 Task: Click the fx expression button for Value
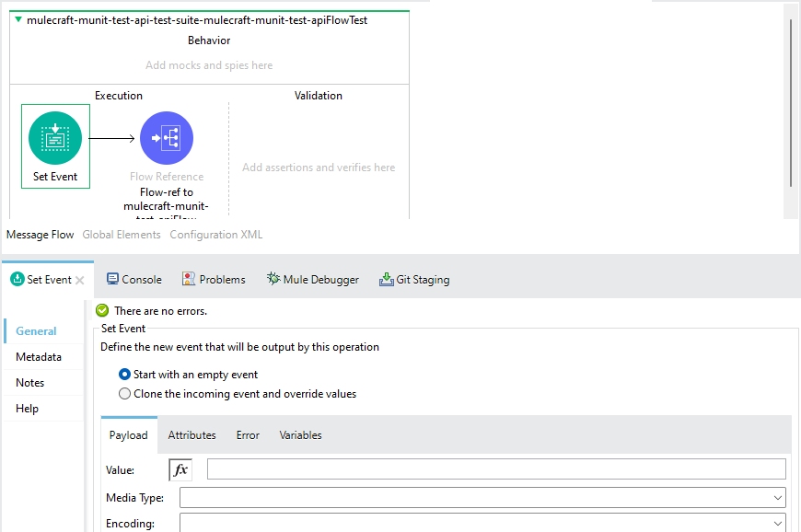[180, 470]
